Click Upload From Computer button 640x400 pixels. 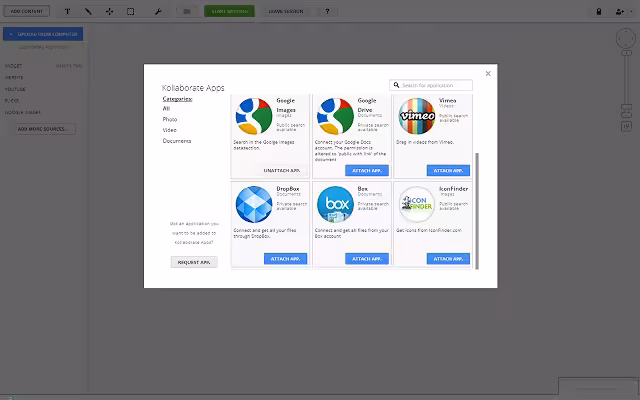pyautogui.click(x=43, y=34)
